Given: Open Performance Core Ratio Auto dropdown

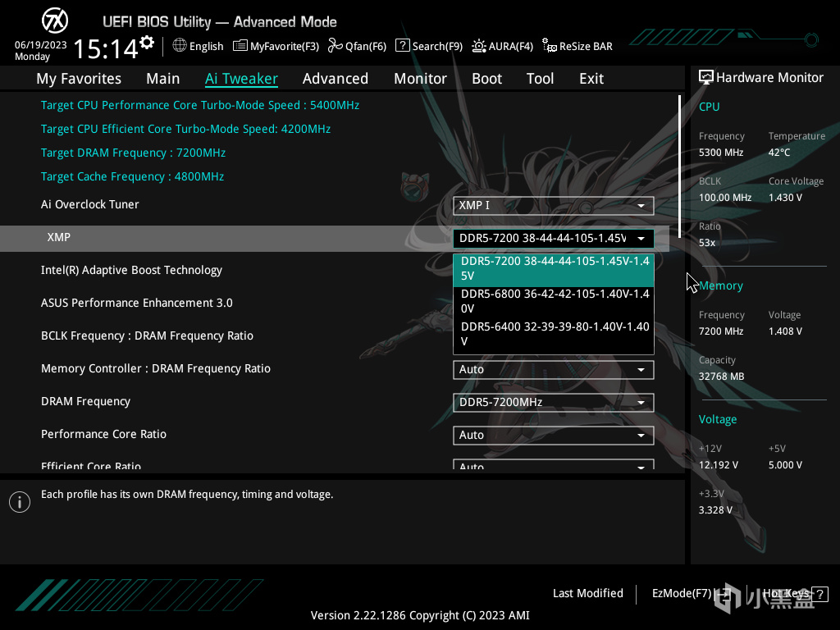Looking at the screenshot, I should click(x=554, y=435).
